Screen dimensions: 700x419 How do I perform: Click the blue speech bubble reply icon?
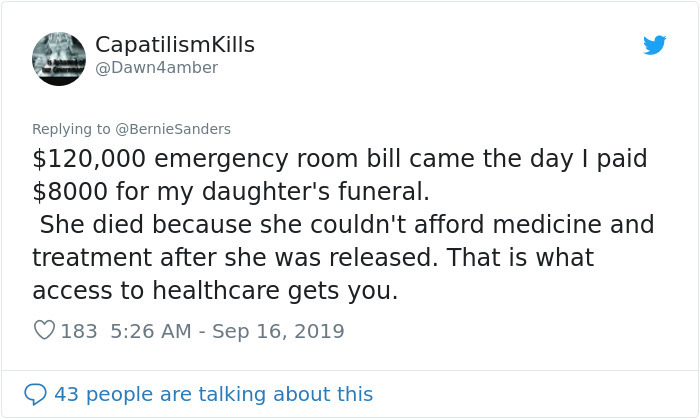pos(36,394)
